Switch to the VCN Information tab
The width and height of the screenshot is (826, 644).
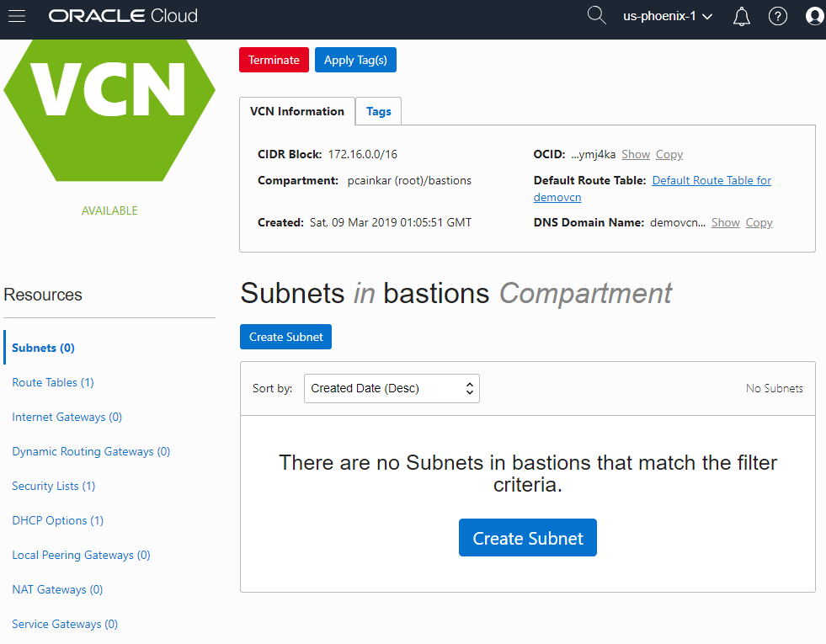coord(297,111)
